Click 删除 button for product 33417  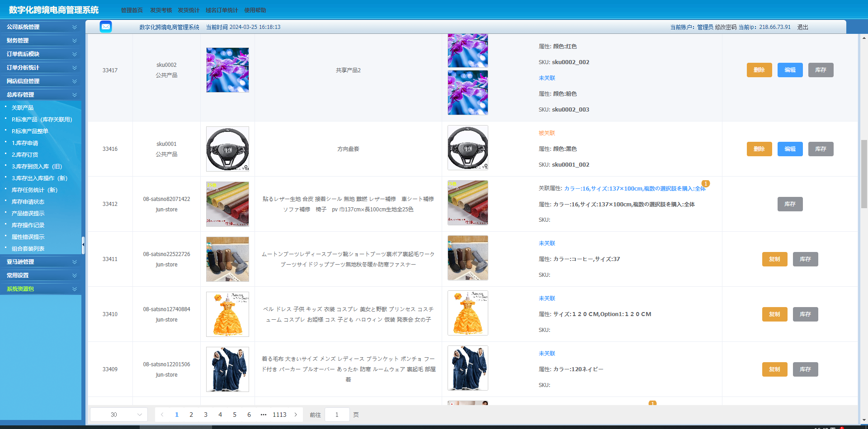click(759, 70)
